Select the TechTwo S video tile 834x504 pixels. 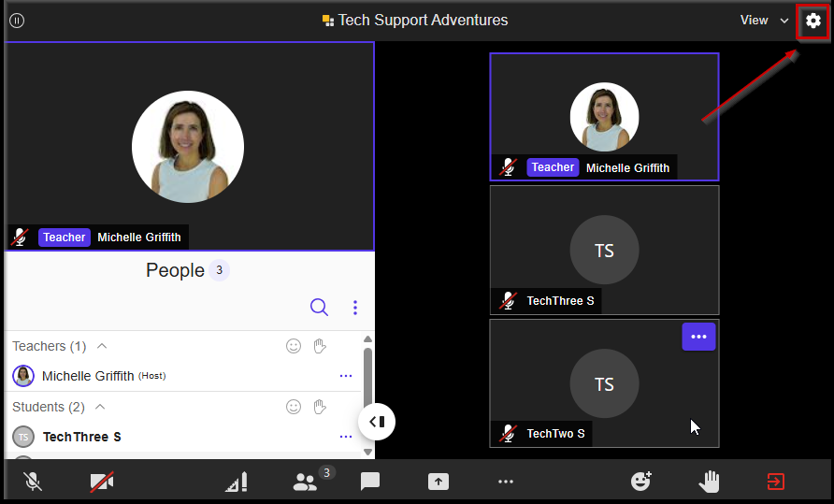coord(604,383)
